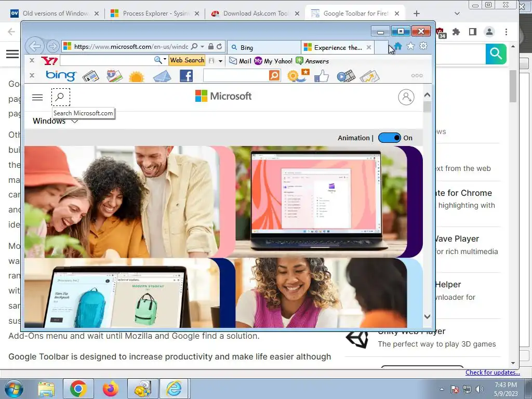Click the Check for updates link
The height and width of the screenshot is (399, 532).
[x=493, y=373]
